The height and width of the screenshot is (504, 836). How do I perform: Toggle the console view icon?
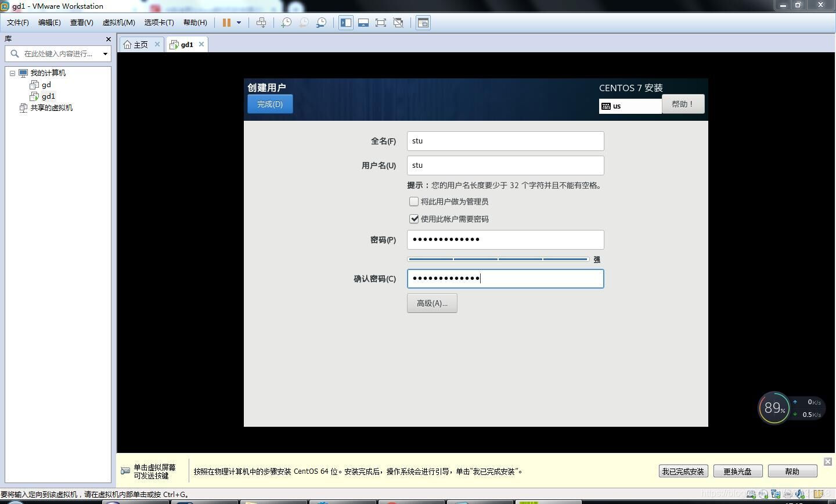[x=423, y=23]
